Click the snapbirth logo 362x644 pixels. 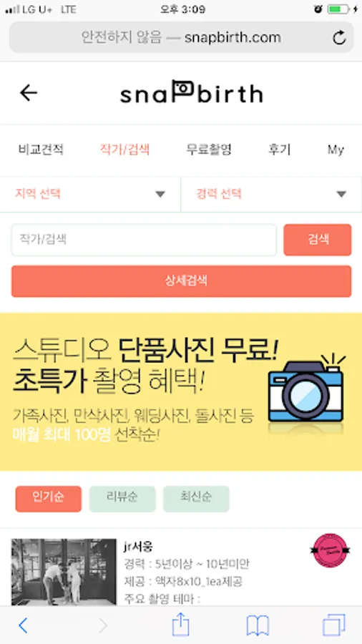191,92
